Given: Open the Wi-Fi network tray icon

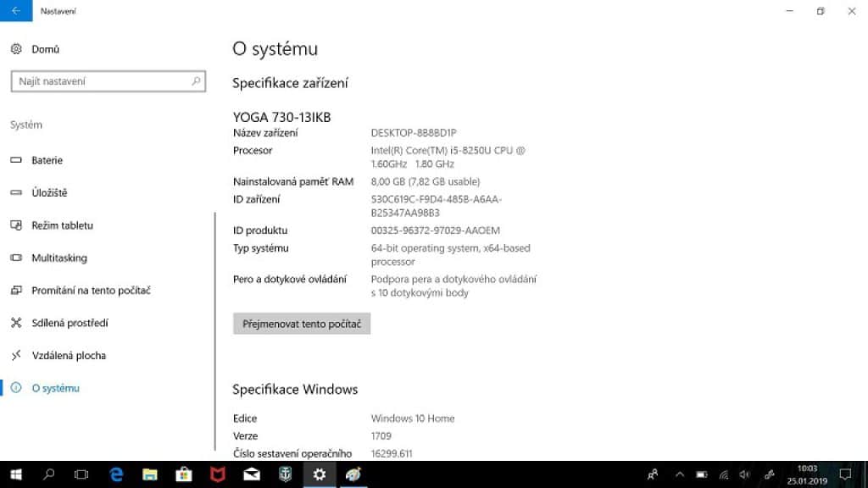Looking at the screenshot, I should tap(724, 474).
